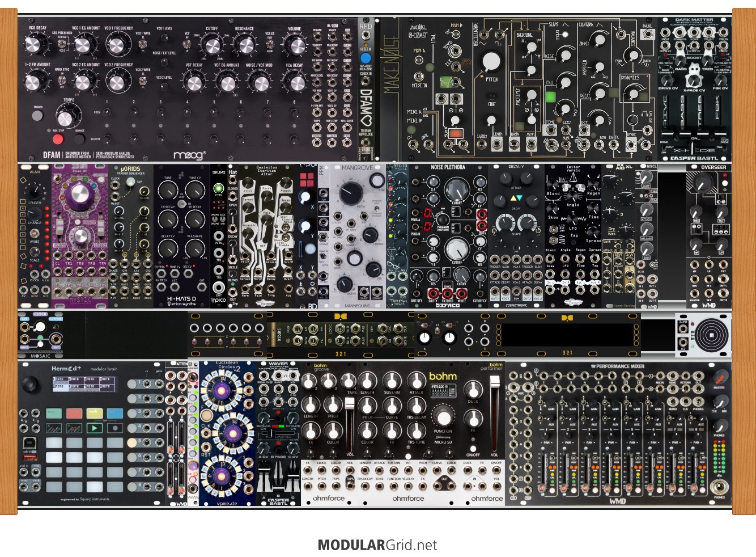Select the yellow track button on Hermod+
The width and height of the screenshot is (756, 557).
click(x=94, y=413)
